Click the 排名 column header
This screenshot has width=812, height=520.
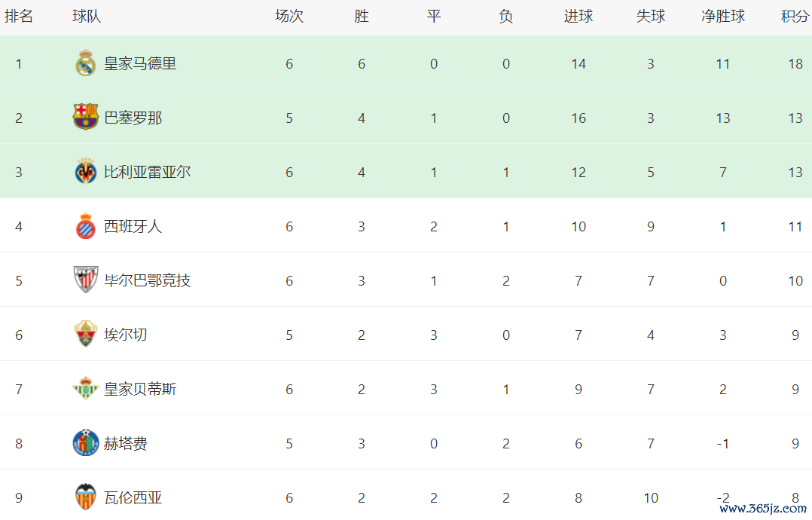click(19, 17)
